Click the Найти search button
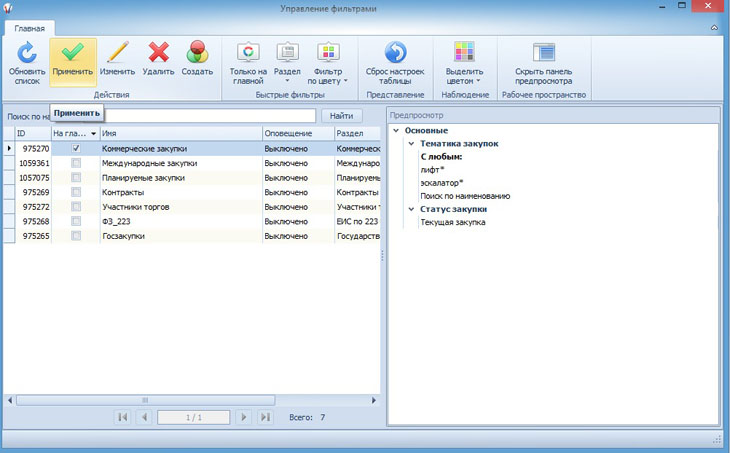The image size is (730, 453). (x=341, y=116)
